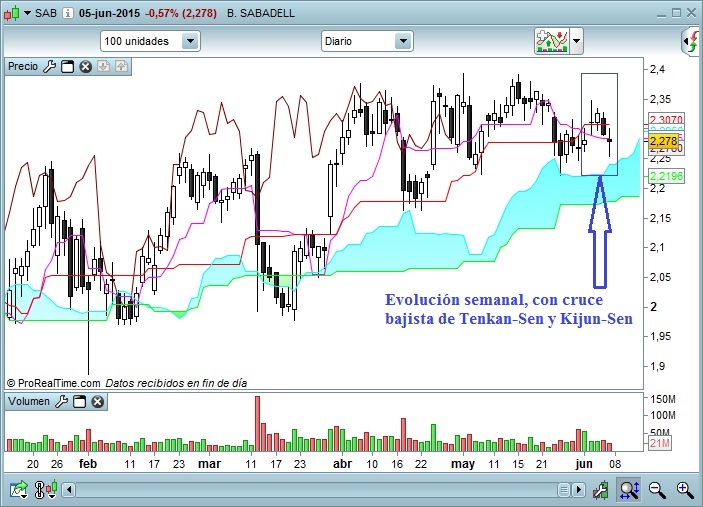Open the wrench chart settings icon at bottom
703x507 pixels.
click(x=600, y=490)
